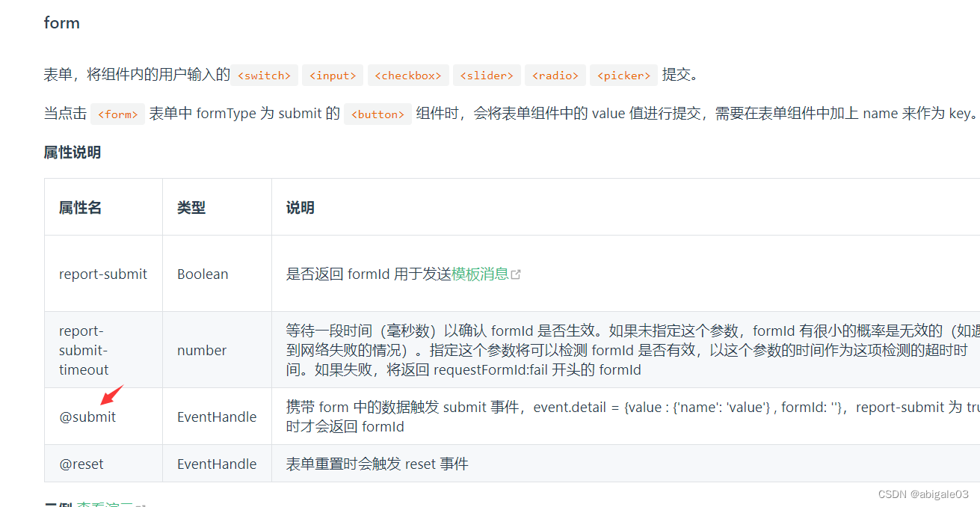
Task: Select the @submit property name
Action: click(x=87, y=417)
